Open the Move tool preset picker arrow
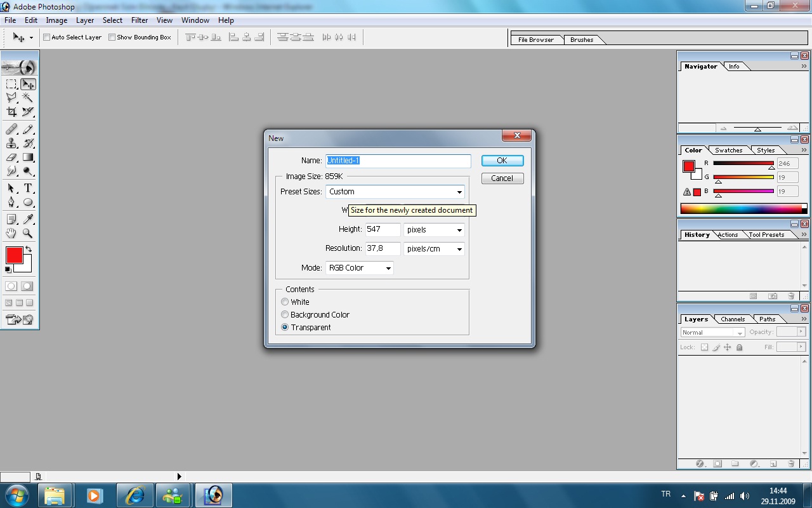Screen dimensions: 812x508 tap(31, 38)
